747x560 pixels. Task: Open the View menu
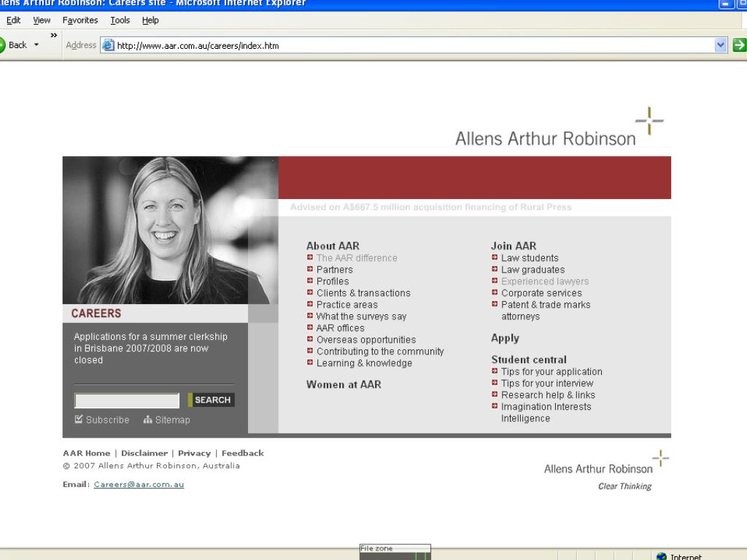coord(42,20)
